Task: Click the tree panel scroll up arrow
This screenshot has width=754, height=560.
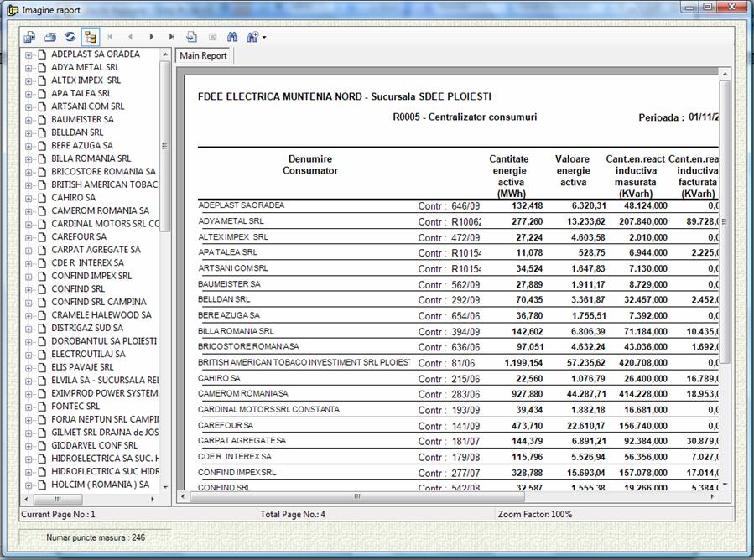Action: click(x=165, y=54)
